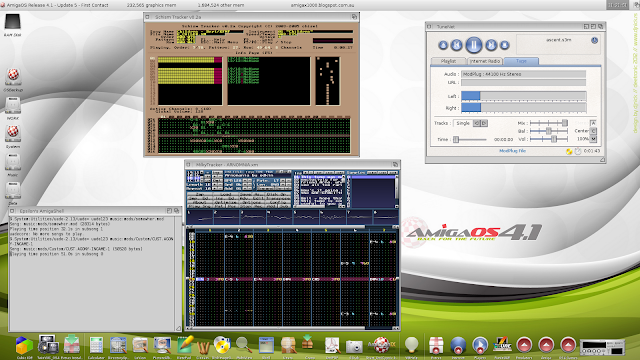640x360 pixels.
Task: Skip to previous track in TuneNet
Action: (457, 45)
